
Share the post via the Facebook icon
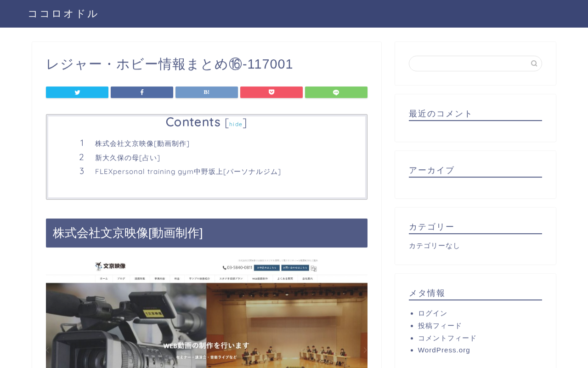pos(142,92)
